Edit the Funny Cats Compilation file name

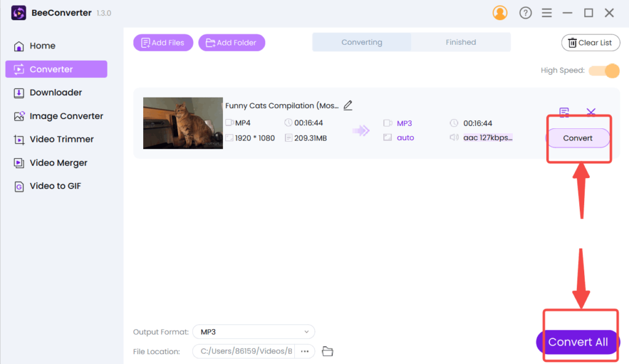[x=348, y=105]
